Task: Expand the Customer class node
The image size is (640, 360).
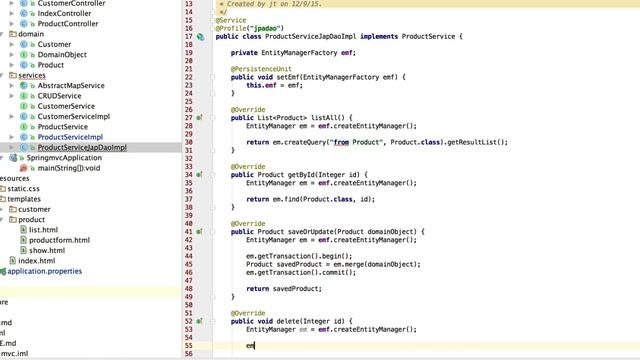Action: [x=12, y=44]
